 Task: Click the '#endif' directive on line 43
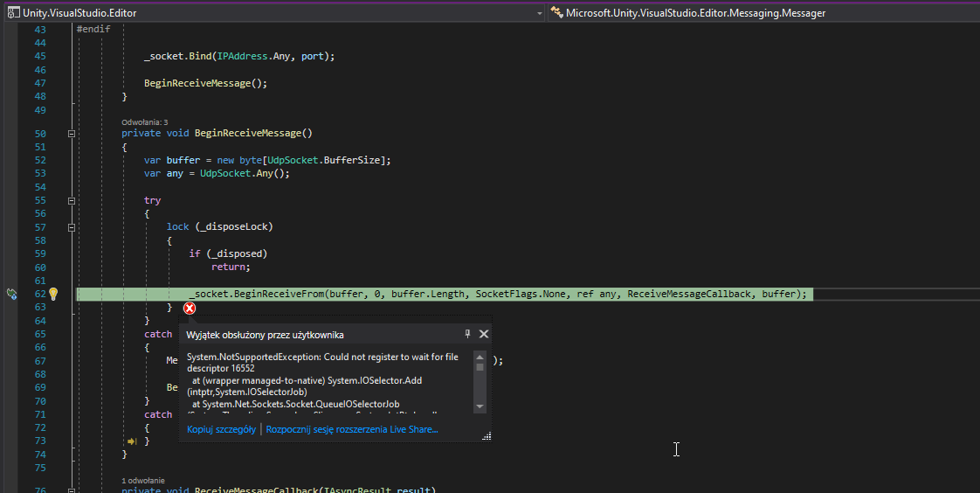coord(93,29)
